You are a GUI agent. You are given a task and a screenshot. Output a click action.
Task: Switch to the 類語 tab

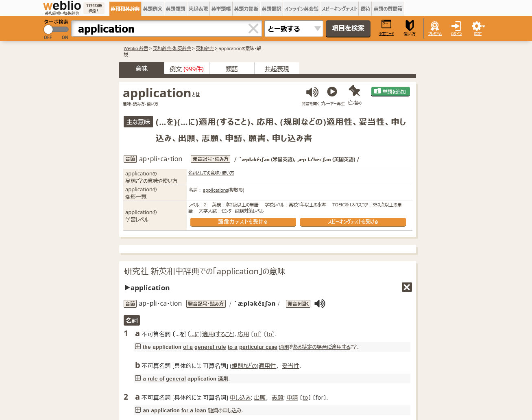pyautogui.click(x=231, y=69)
